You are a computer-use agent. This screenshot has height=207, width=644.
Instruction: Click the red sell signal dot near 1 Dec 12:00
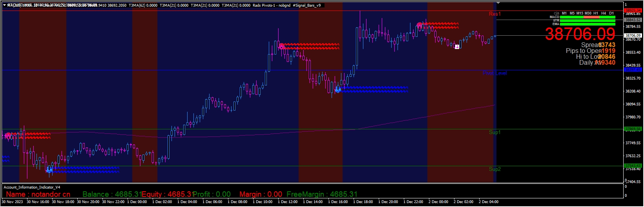[281, 46]
